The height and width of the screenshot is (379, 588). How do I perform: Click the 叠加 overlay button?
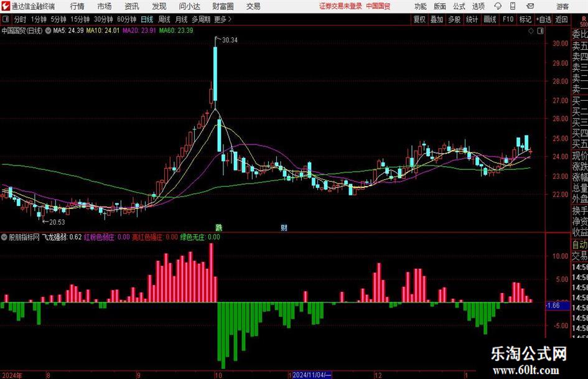[437, 19]
